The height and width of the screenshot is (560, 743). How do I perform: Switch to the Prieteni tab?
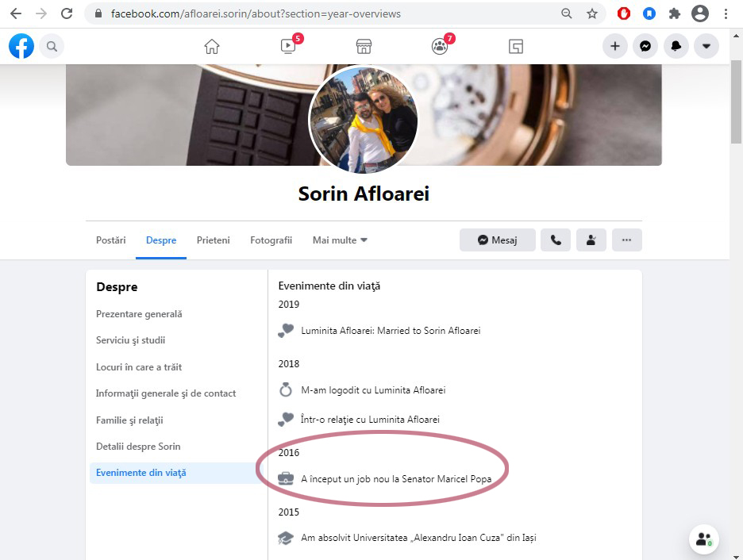tap(213, 240)
